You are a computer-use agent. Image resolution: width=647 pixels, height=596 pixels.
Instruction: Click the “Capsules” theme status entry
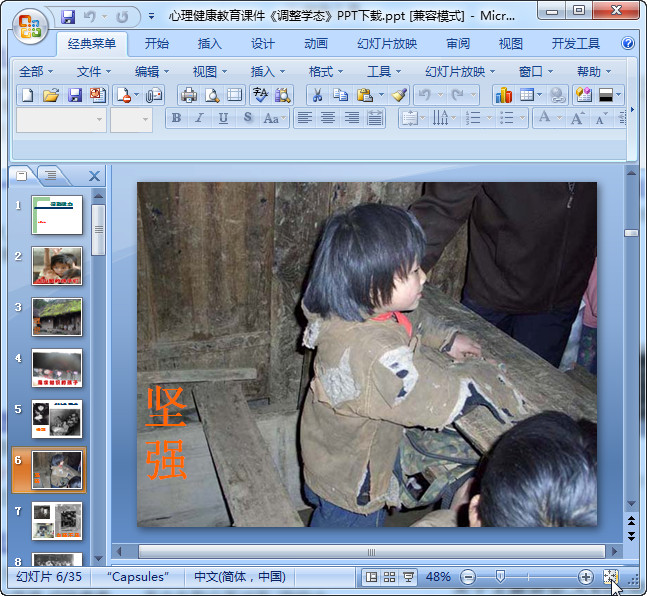[138, 577]
